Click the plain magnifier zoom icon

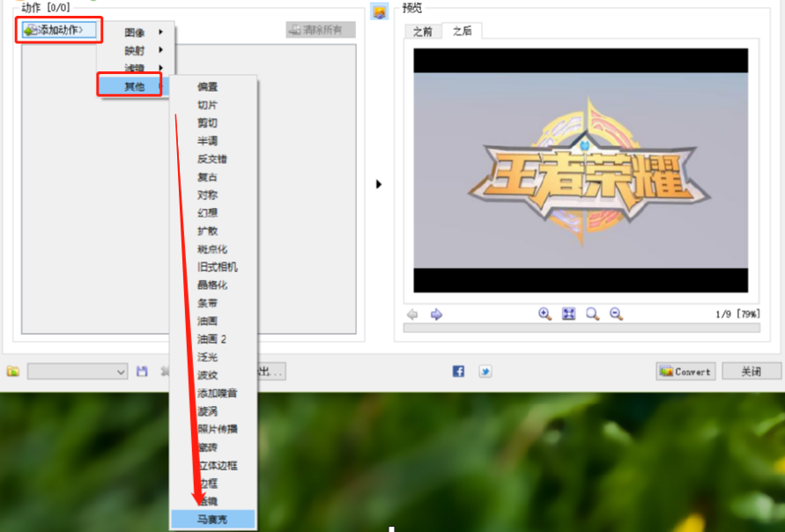593,314
